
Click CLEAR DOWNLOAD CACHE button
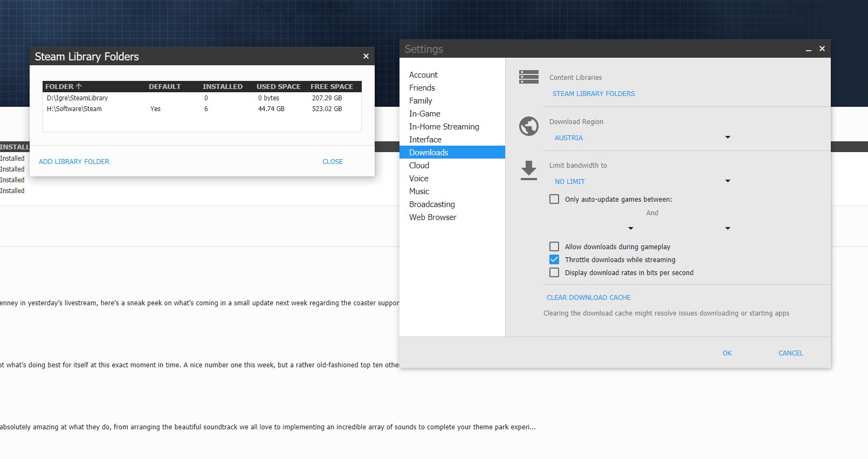[589, 297]
